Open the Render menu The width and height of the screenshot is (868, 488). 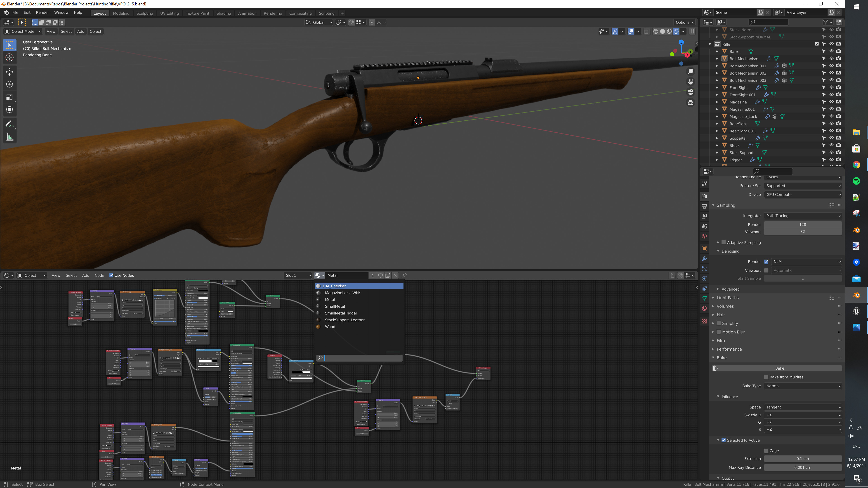tap(42, 12)
